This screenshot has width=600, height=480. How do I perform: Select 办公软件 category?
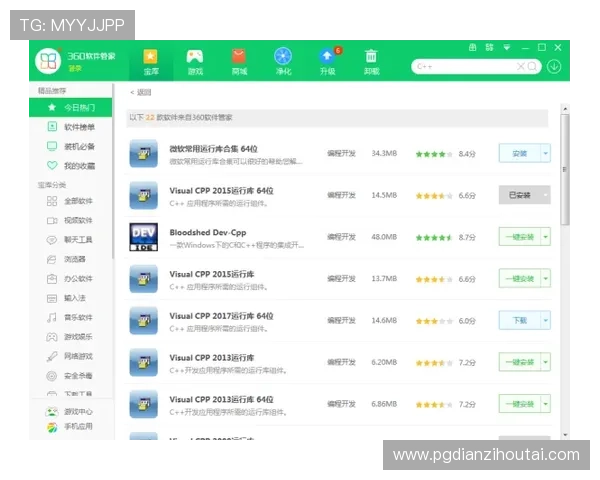pos(70,279)
